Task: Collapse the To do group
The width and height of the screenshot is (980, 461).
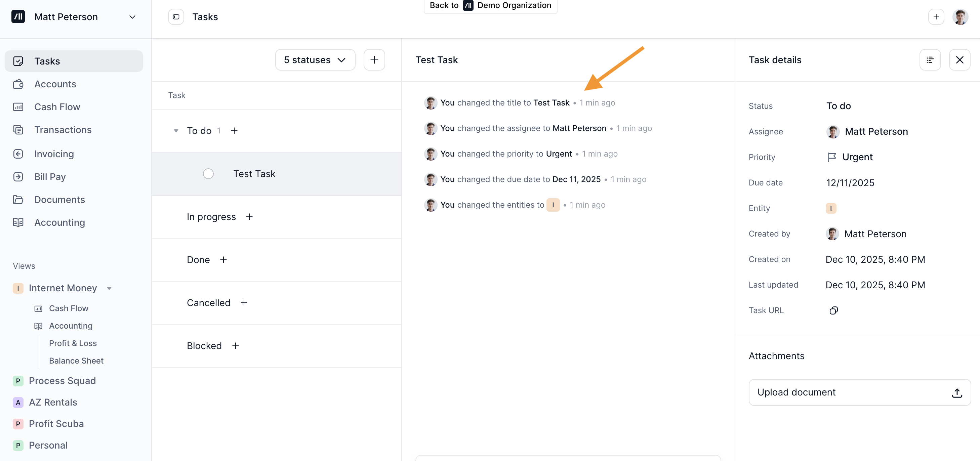Action: 176,131
